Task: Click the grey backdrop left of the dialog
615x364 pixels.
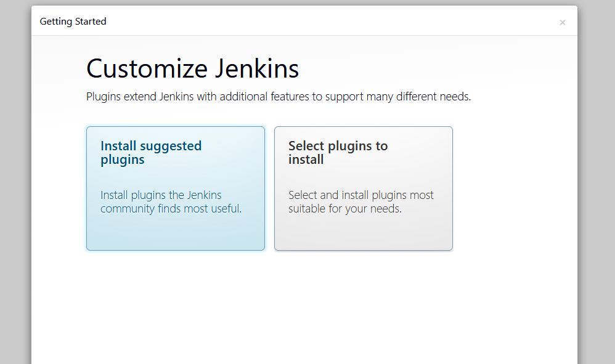Action: click(15, 185)
